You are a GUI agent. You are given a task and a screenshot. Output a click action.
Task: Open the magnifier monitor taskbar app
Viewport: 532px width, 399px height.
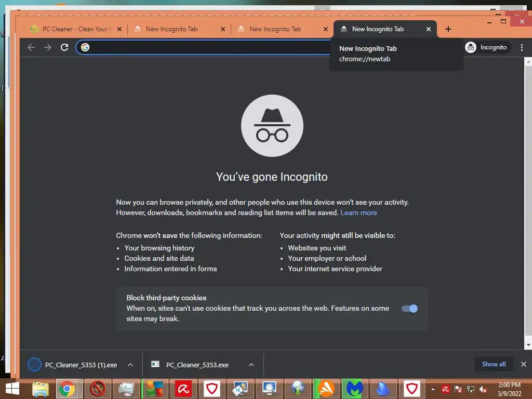click(x=269, y=389)
